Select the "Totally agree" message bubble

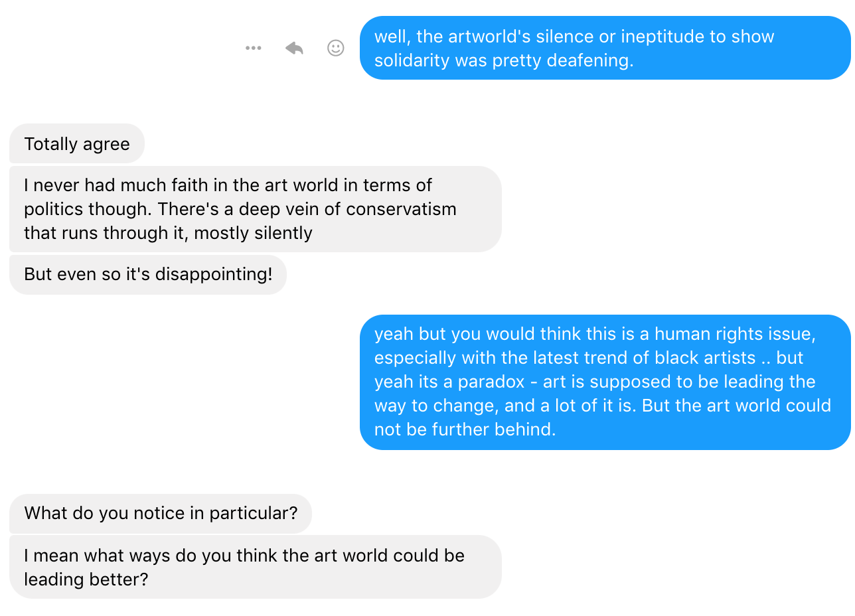77,143
